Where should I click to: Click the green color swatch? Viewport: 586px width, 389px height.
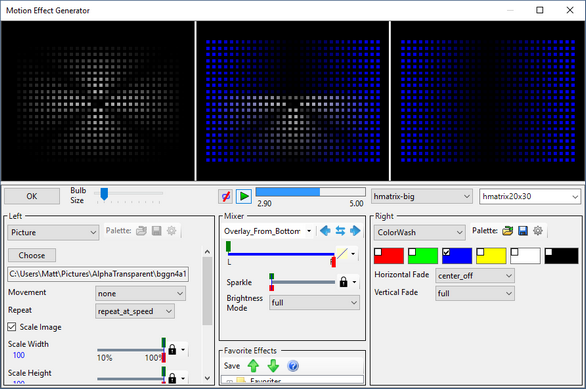coord(423,256)
